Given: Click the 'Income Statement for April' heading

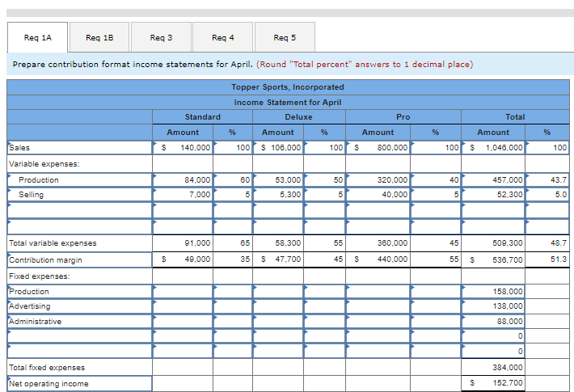Looking at the screenshot, I should click(x=288, y=103).
